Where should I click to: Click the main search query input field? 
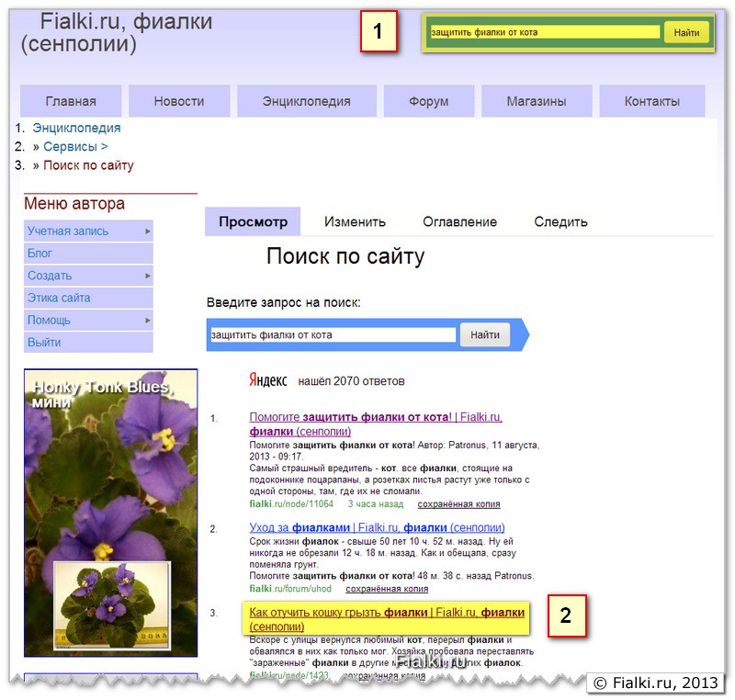point(333,334)
